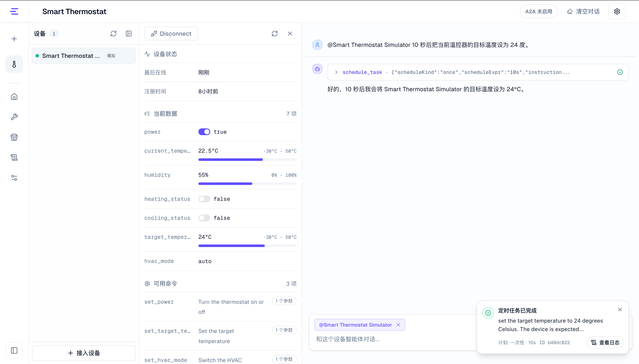Click the 查看日志 view log button

pos(605,342)
